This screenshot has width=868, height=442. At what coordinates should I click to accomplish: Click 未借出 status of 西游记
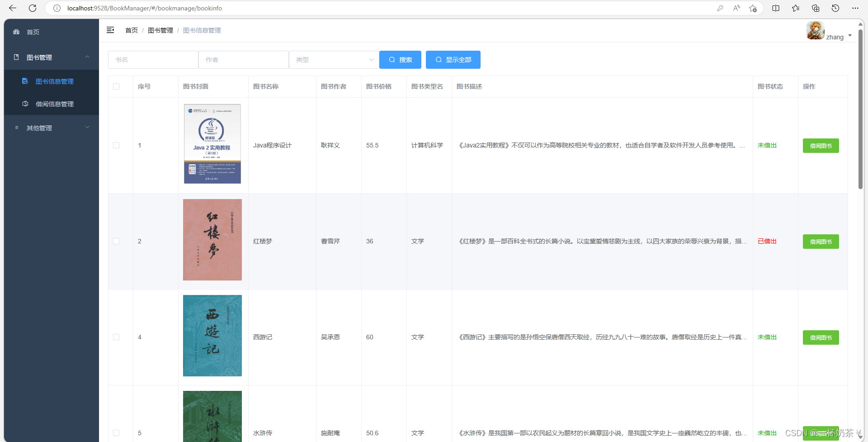(767, 337)
